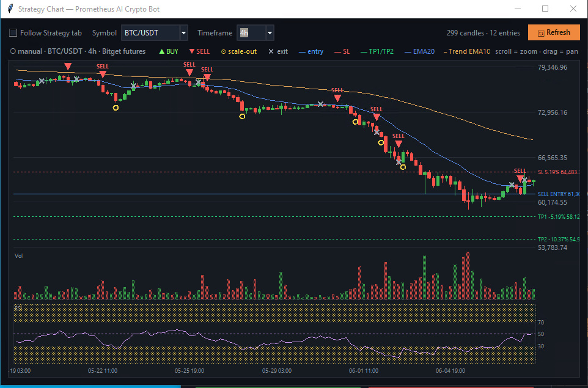Click the TP2 -10.37% target label
Viewport: 588px width, 388px height.
point(559,239)
